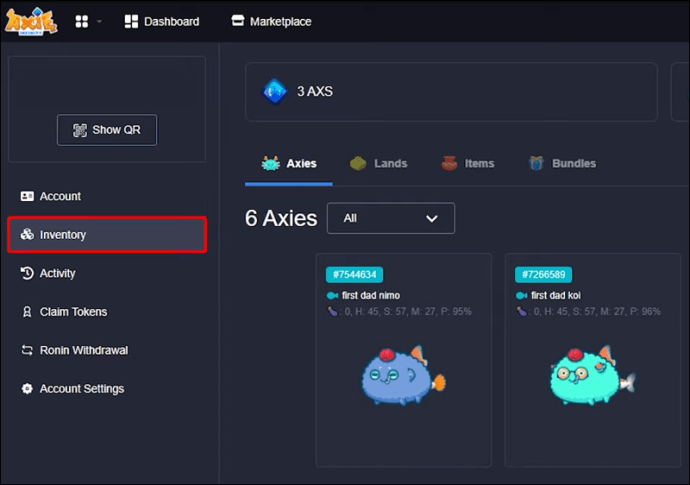This screenshot has width=690, height=485.
Task: Click breed count icon on koi card
Action: [x=521, y=312]
